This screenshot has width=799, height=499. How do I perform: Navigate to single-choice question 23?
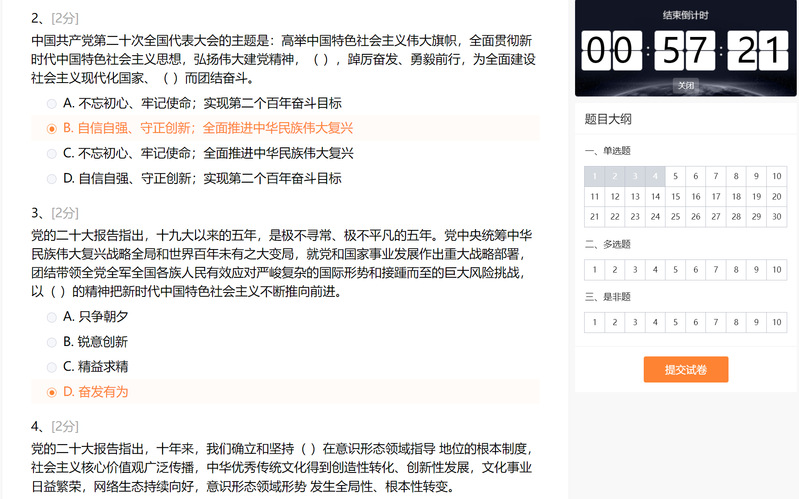coord(635,217)
